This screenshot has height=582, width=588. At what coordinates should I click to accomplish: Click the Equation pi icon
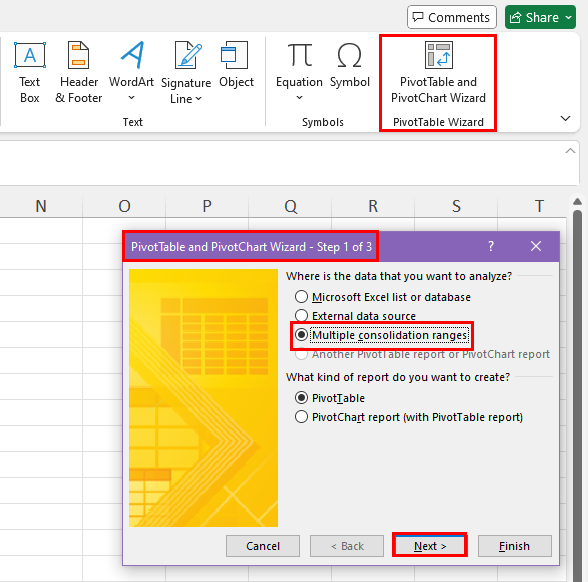pos(299,56)
